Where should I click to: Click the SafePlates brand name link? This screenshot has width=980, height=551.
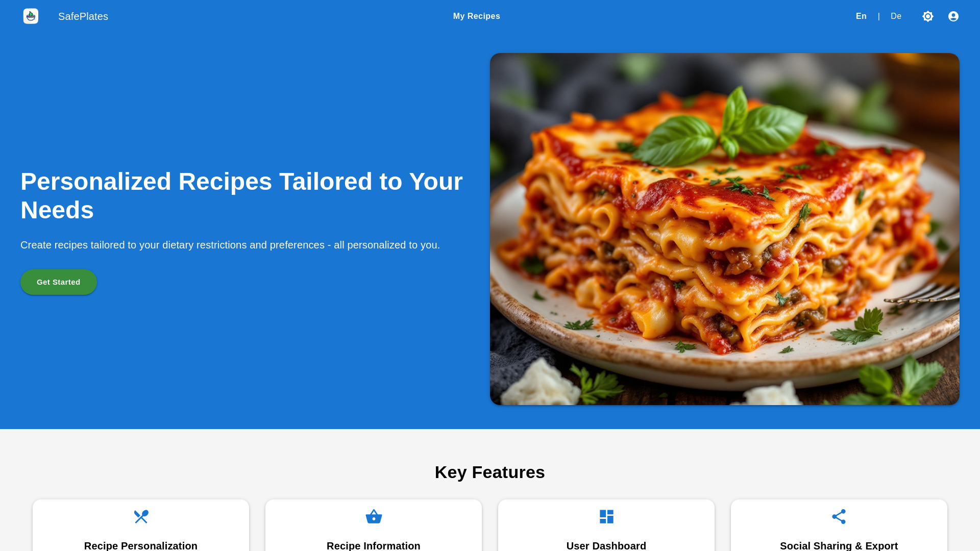tap(83, 16)
